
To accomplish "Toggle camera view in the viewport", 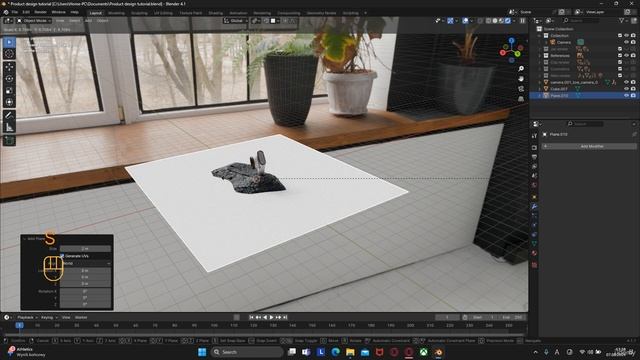I will 521,89.
